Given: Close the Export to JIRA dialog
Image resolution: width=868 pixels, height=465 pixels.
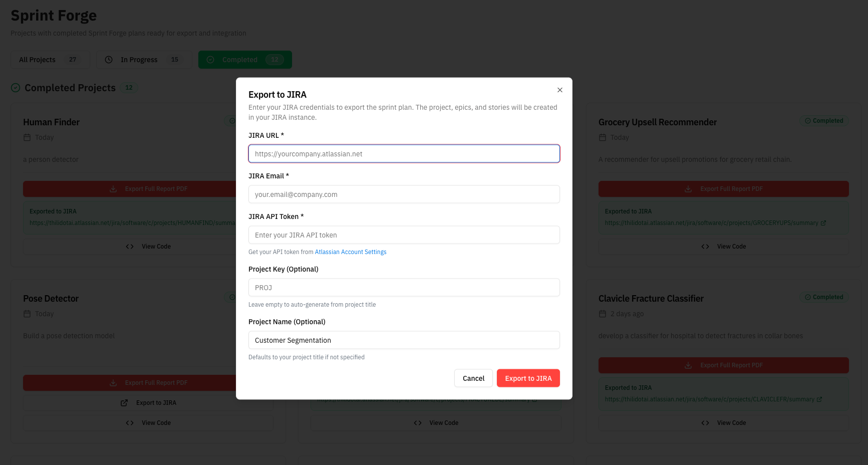Looking at the screenshot, I should 559,90.
